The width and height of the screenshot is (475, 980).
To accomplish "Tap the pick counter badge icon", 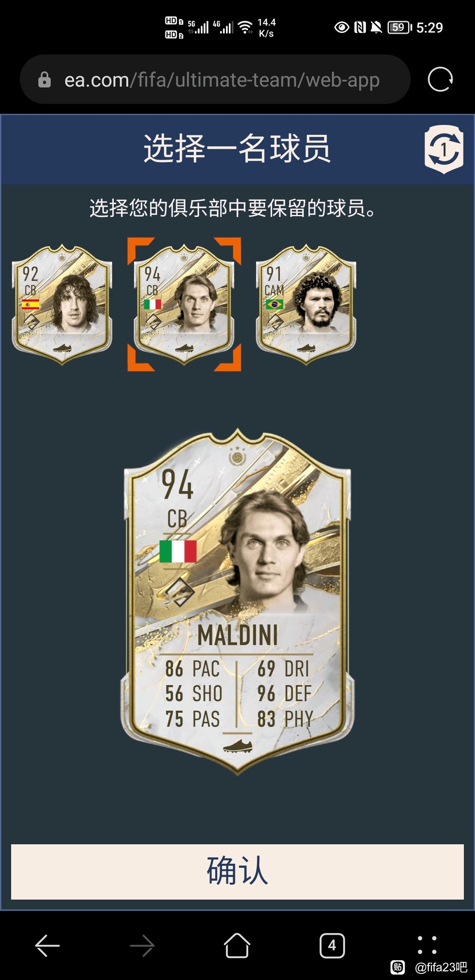I will [444, 149].
